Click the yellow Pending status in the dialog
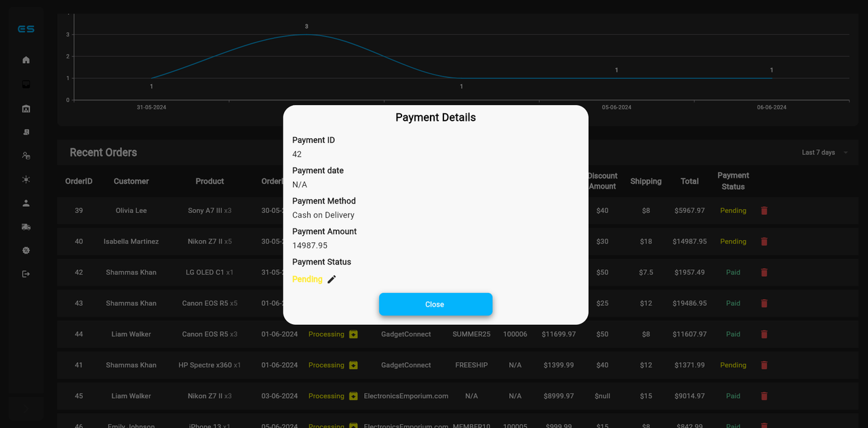The height and width of the screenshot is (428, 868). 307,279
